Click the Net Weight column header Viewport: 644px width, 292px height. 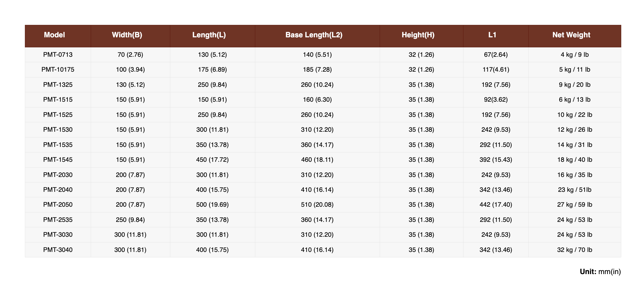571,35
